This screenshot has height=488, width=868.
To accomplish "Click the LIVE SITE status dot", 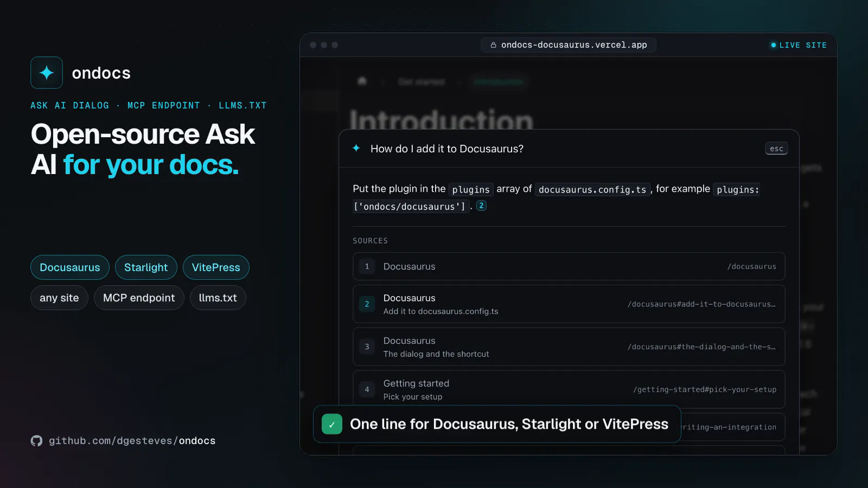I will tap(773, 45).
